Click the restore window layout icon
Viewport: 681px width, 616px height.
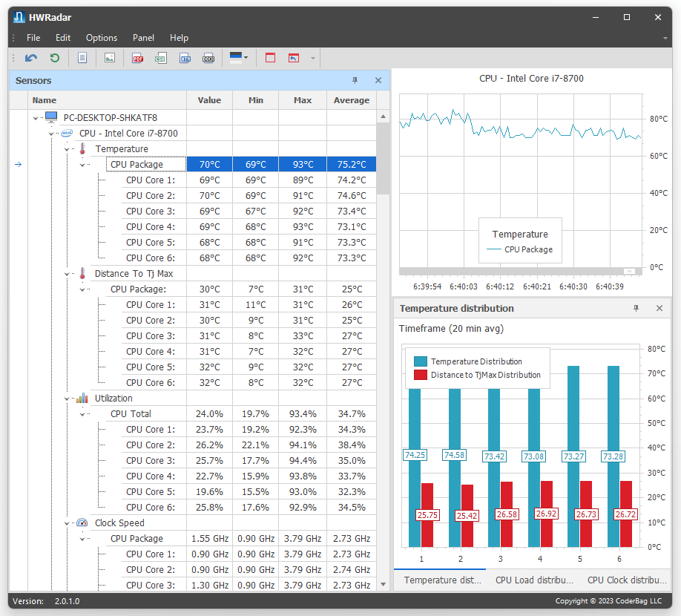[x=294, y=58]
